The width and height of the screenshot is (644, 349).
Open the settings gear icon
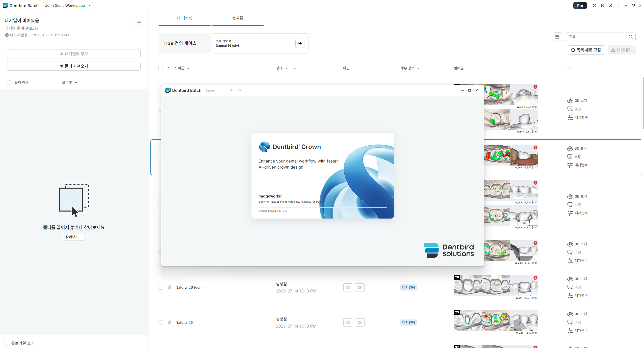602,6
